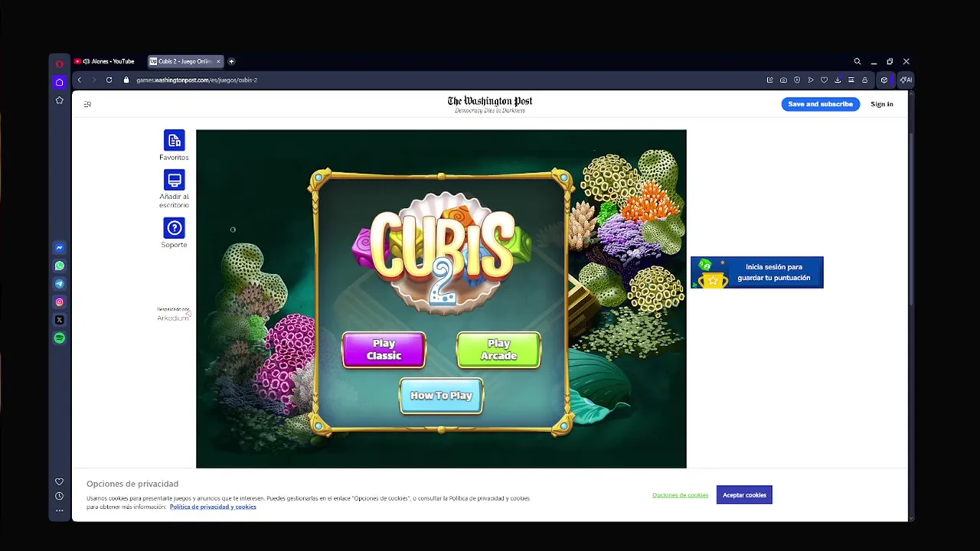Open the downloads toolbar icon
Viewport: 980px width, 551px height.
coord(838,80)
